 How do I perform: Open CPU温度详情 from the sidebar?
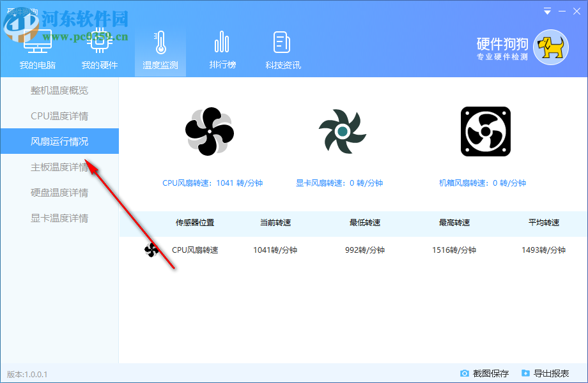[59, 116]
